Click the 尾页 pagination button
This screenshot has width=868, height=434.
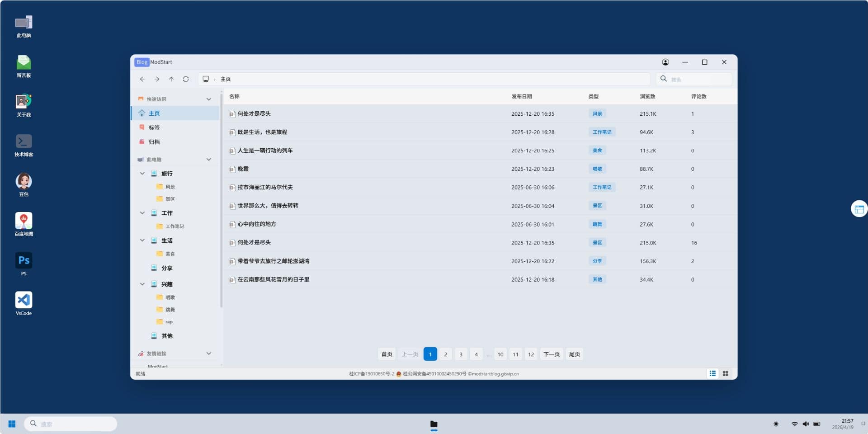tap(574, 354)
